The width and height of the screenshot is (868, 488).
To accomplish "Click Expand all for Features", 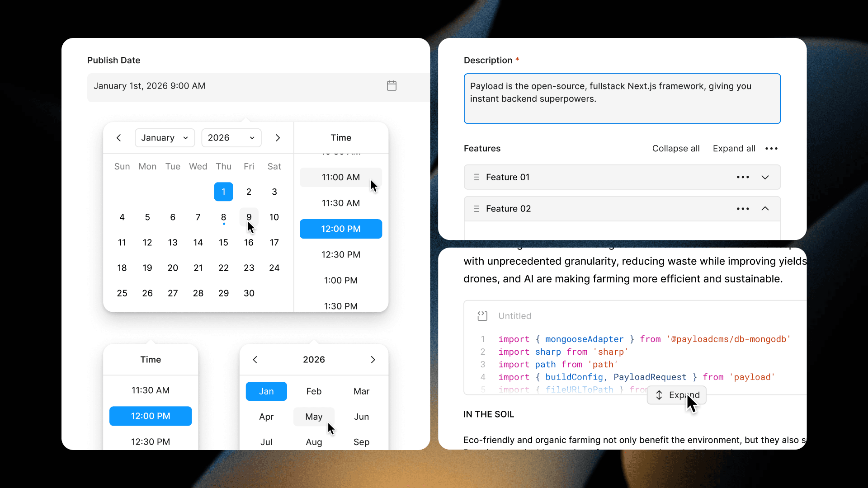I will pyautogui.click(x=734, y=149).
